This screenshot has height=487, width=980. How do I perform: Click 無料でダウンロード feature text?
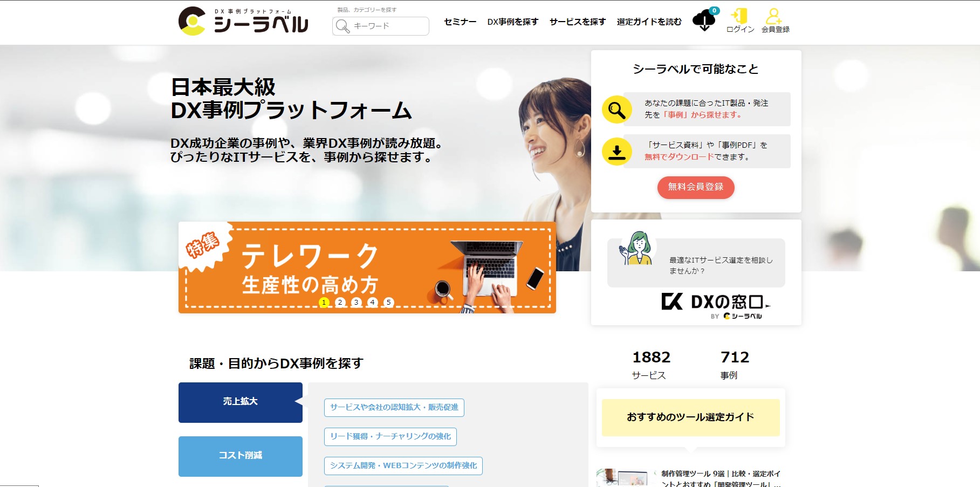point(679,157)
